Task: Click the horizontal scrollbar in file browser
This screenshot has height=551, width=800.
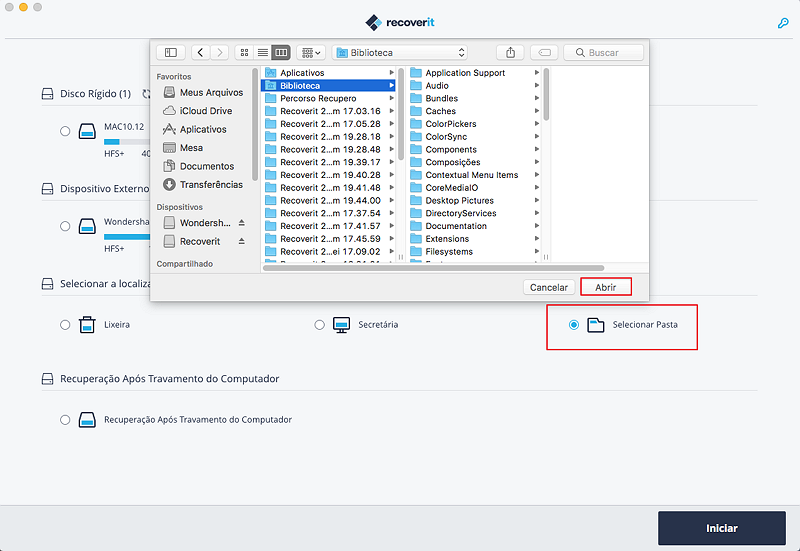Action: [x=433, y=268]
